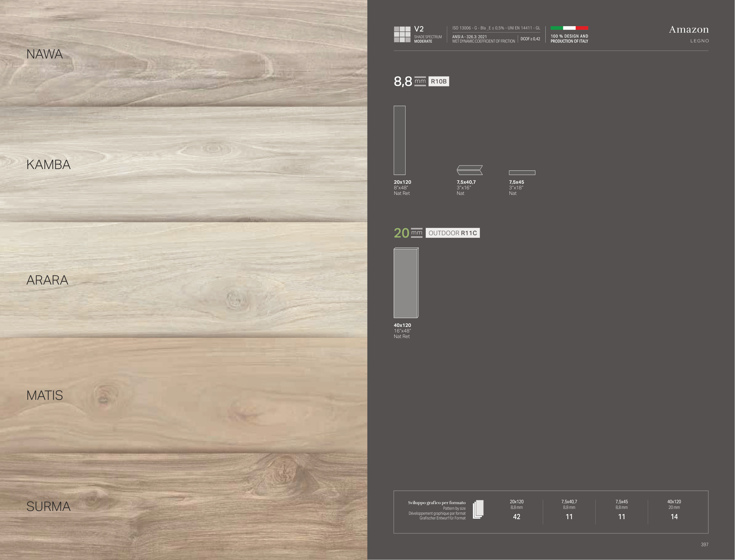Click pattern count 42 for 20x120
Screen dimensions: 735x560
[x=516, y=517]
